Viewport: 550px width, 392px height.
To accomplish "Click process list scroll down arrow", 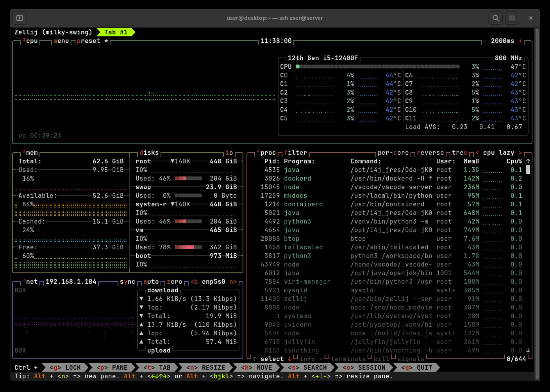I will 528,350.
